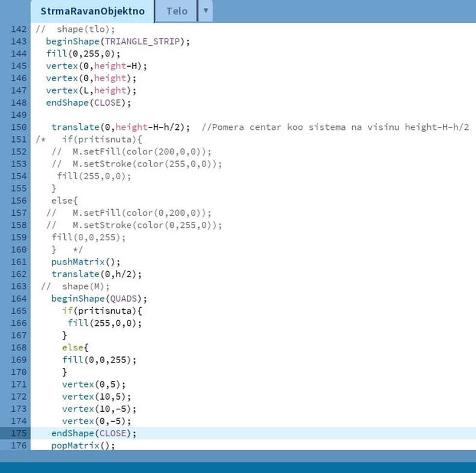Click the vertex(L,height) line
The width and height of the screenshot is (476, 473).
click(x=91, y=91)
